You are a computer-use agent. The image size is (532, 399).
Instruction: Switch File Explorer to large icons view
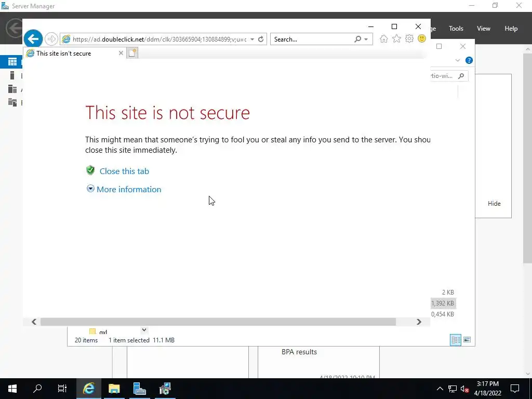(x=467, y=340)
